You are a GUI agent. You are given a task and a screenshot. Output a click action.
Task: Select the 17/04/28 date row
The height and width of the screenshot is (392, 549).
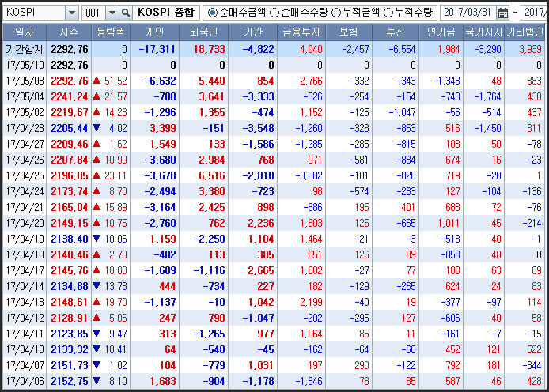click(274, 128)
